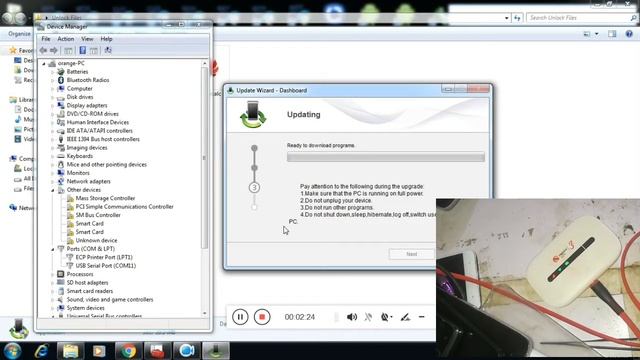Click the Device Manager back arrow icon

coord(43,50)
